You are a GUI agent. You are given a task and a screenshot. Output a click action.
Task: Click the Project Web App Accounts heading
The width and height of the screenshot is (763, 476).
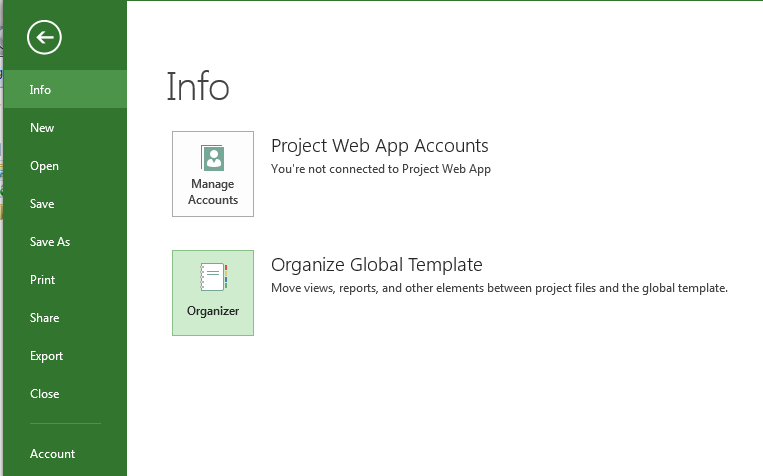tap(379, 146)
